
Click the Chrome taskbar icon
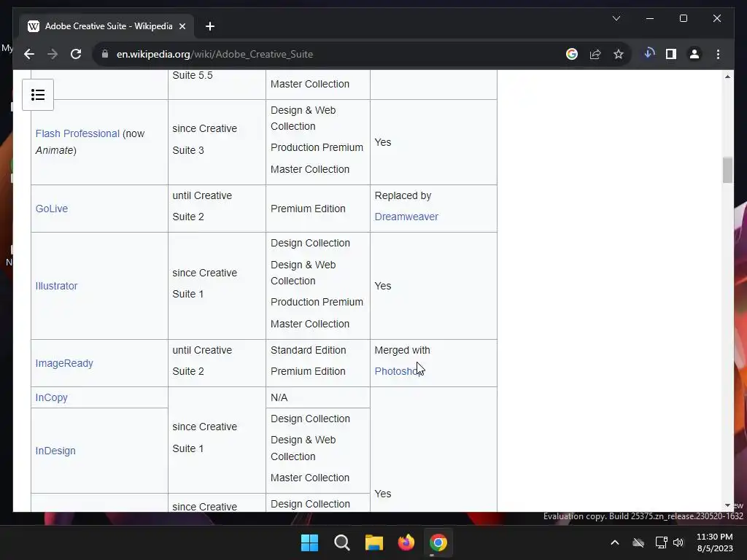point(438,542)
